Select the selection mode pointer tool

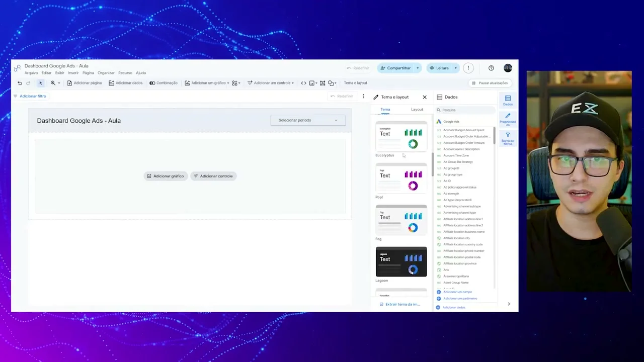point(41,83)
